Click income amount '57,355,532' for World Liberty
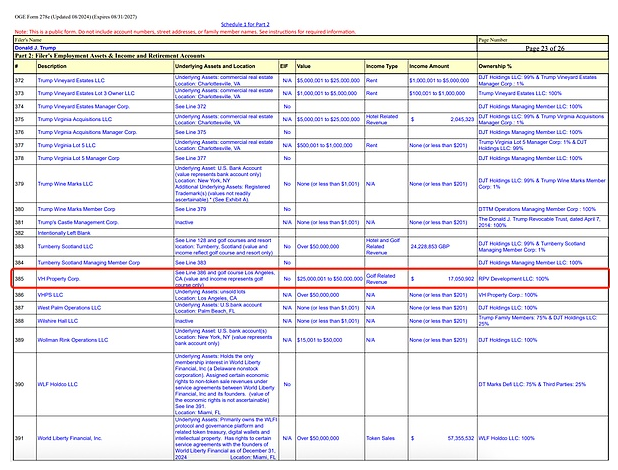Viewport: 618px width, 470px height. [x=461, y=438]
